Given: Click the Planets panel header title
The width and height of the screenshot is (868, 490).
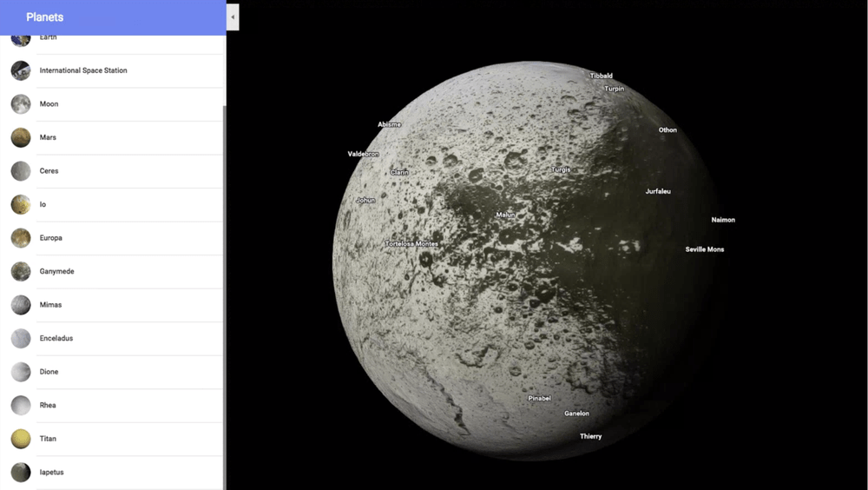Looking at the screenshot, I should click(45, 17).
